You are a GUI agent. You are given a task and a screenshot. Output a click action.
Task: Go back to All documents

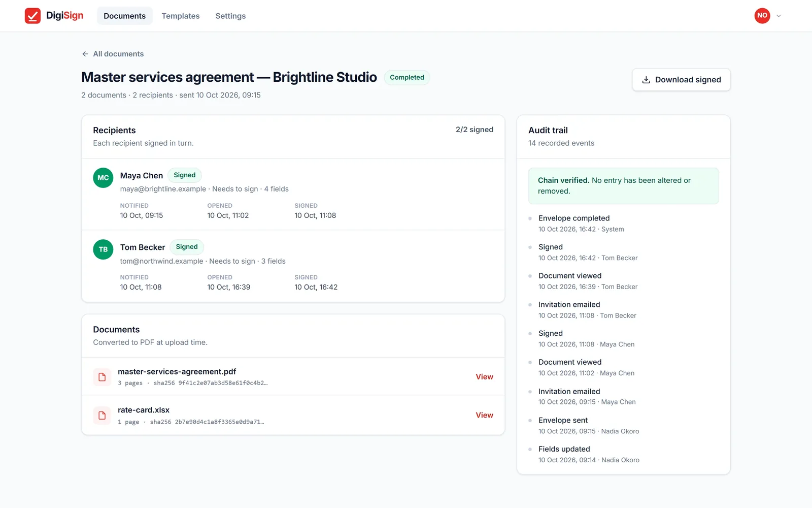point(113,54)
